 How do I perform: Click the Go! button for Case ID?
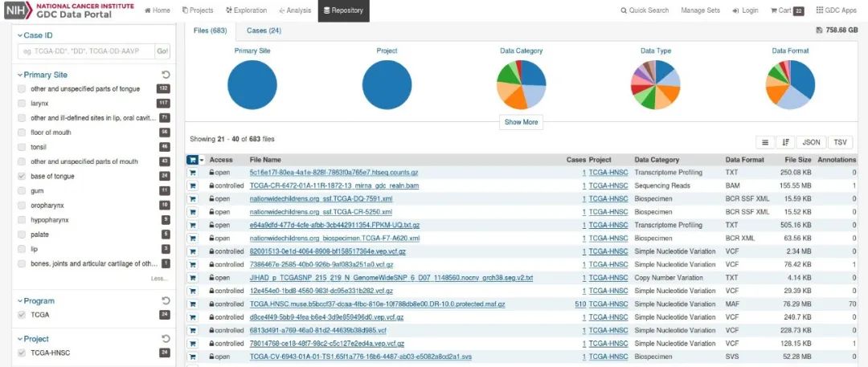click(x=162, y=51)
